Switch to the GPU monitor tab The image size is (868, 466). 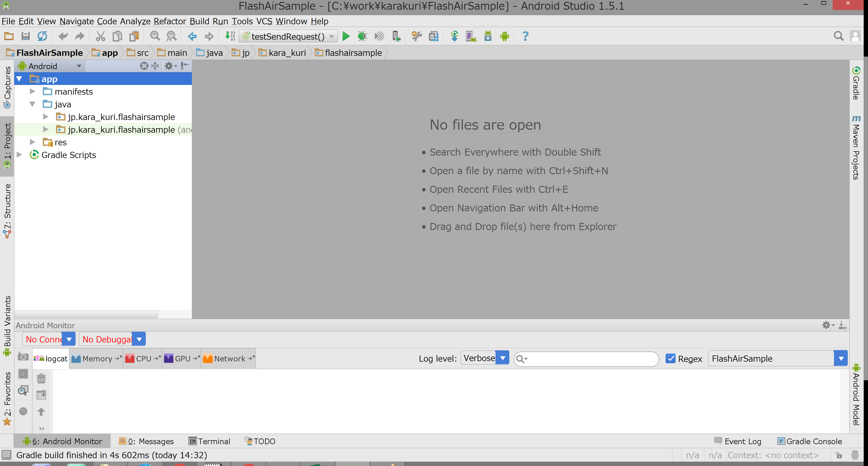[182, 358]
